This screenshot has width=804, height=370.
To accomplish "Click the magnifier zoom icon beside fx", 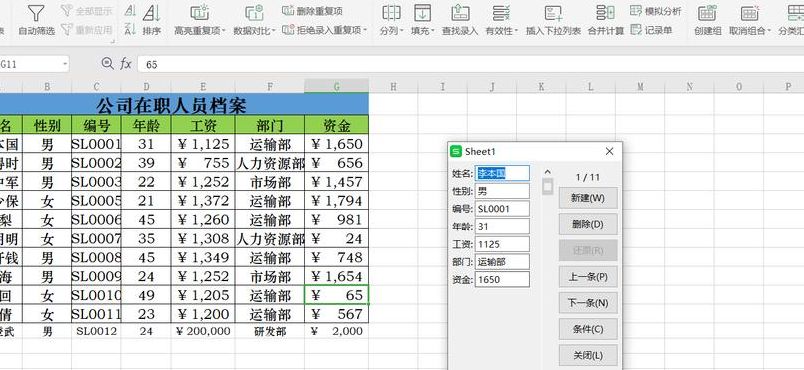I will pos(107,64).
